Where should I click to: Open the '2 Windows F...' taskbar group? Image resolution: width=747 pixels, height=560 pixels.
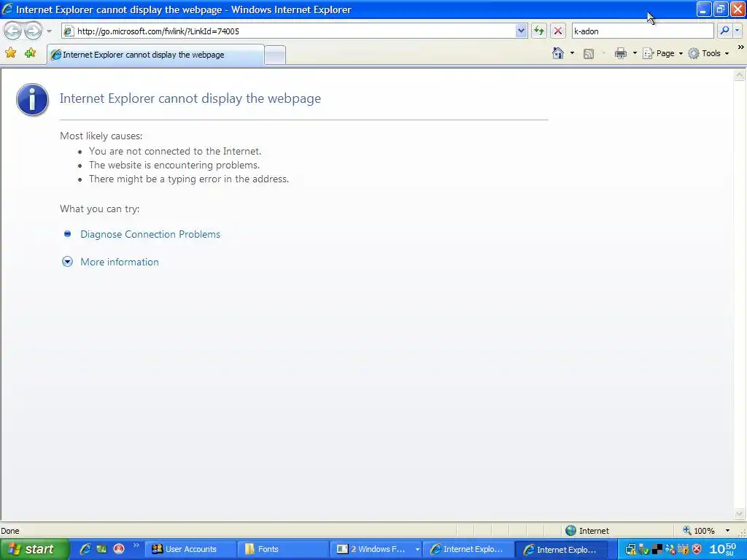tap(376, 549)
